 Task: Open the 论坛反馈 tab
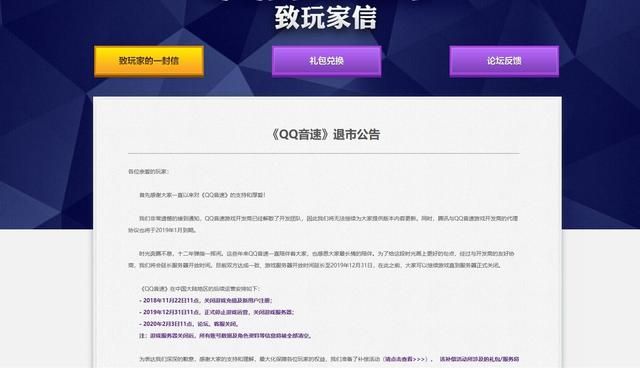click(x=504, y=61)
